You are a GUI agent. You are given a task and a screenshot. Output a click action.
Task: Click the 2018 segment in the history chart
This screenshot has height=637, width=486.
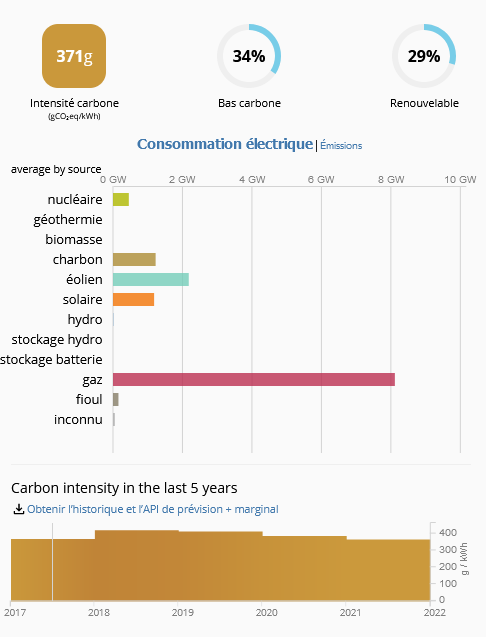[137, 565]
